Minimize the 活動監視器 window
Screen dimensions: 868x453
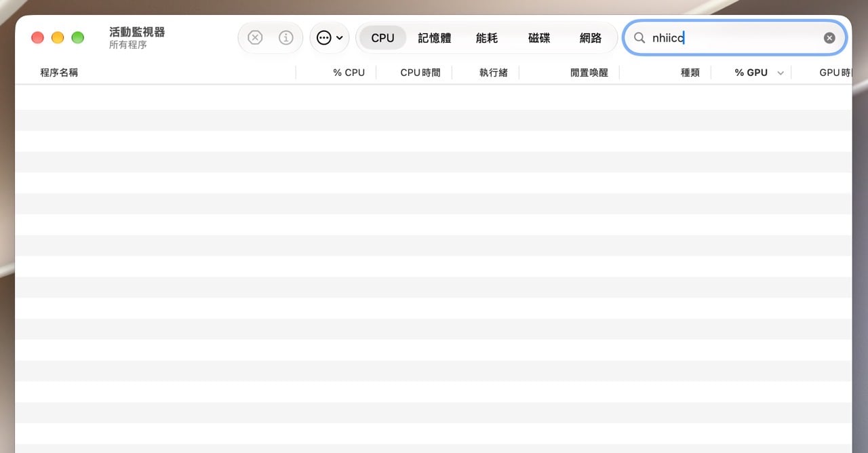click(58, 38)
